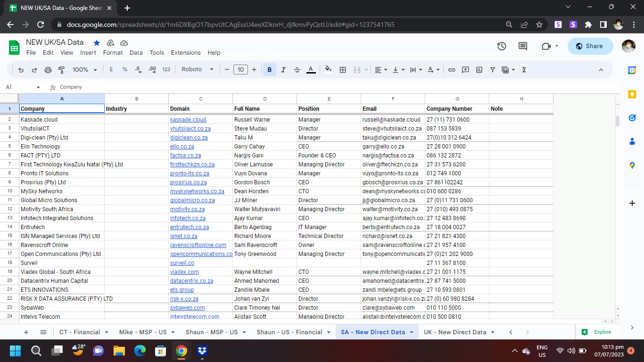Open SA - New Direct Data tab dropdown arrow
This screenshot has height=362, width=644.
412,332
